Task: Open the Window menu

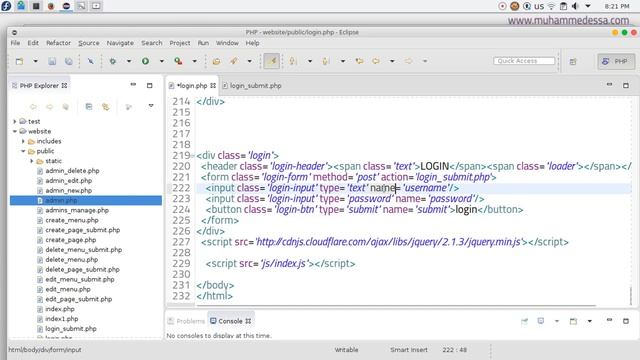Action: pos(227,43)
